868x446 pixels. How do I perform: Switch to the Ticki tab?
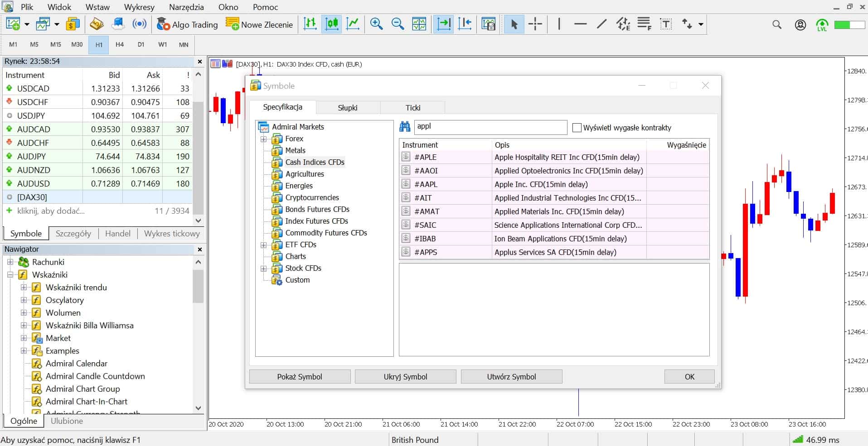pos(413,108)
